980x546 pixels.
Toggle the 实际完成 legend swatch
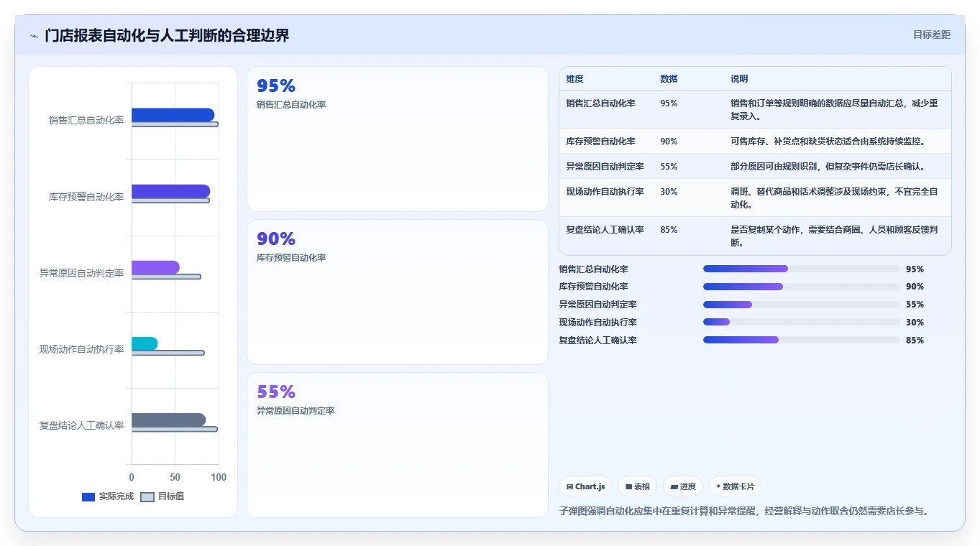tap(88, 497)
